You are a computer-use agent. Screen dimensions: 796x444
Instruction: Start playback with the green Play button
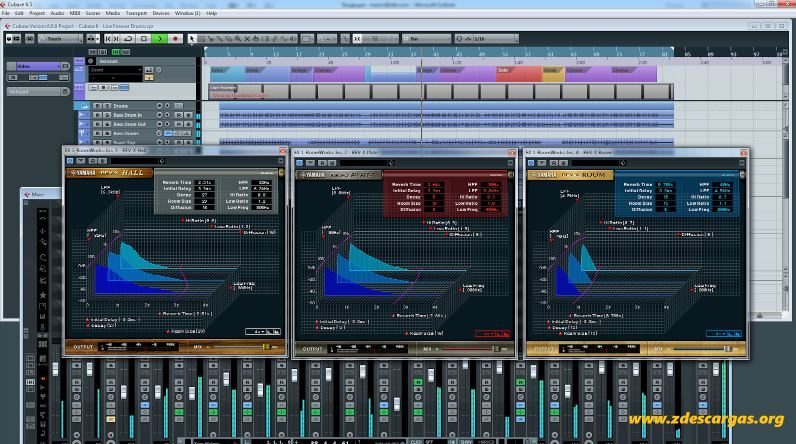tap(159, 39)
